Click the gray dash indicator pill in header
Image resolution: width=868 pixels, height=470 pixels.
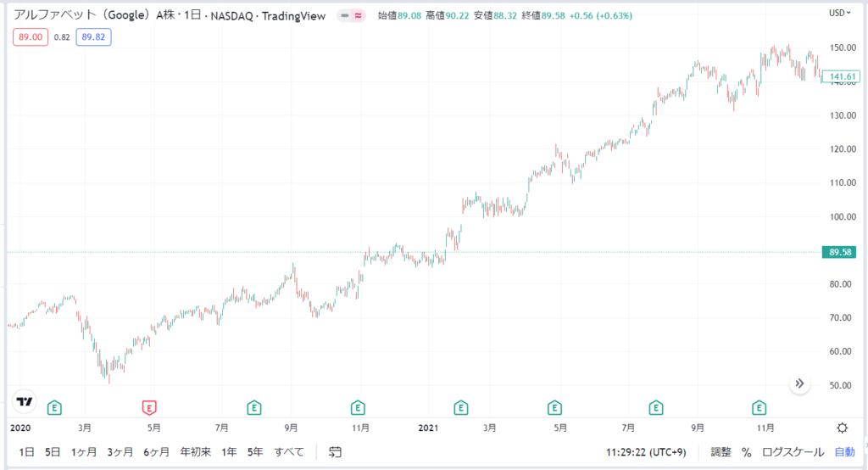344,15
